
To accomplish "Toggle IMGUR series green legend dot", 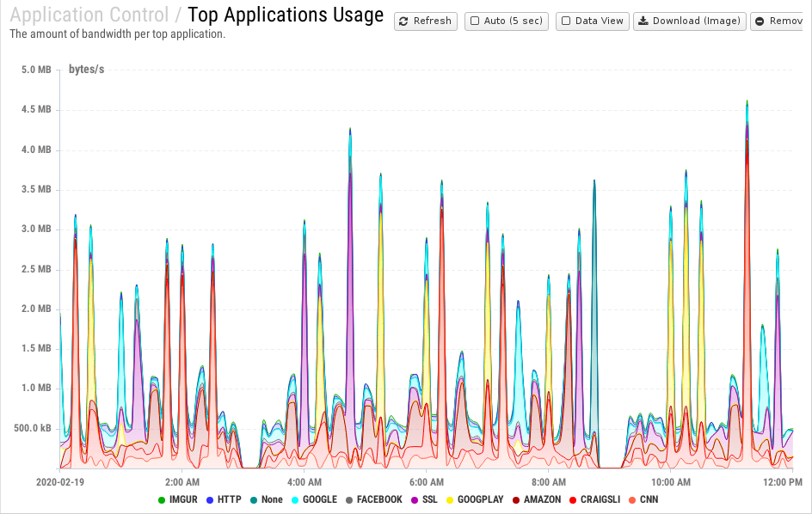I will 161,499.
